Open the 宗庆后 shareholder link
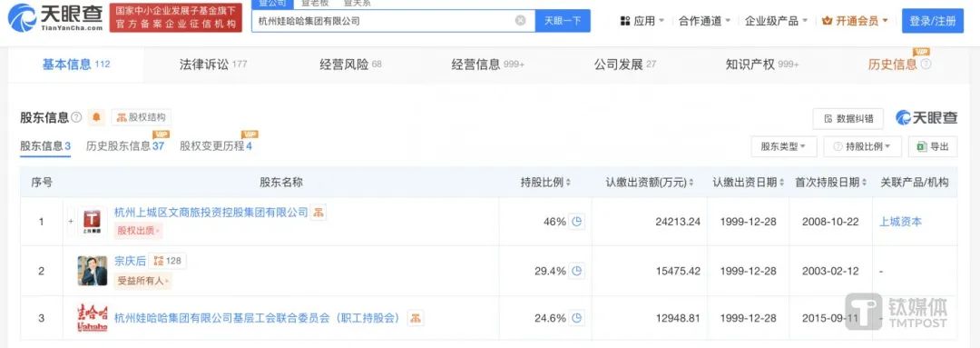 click(x=130, y=261)
